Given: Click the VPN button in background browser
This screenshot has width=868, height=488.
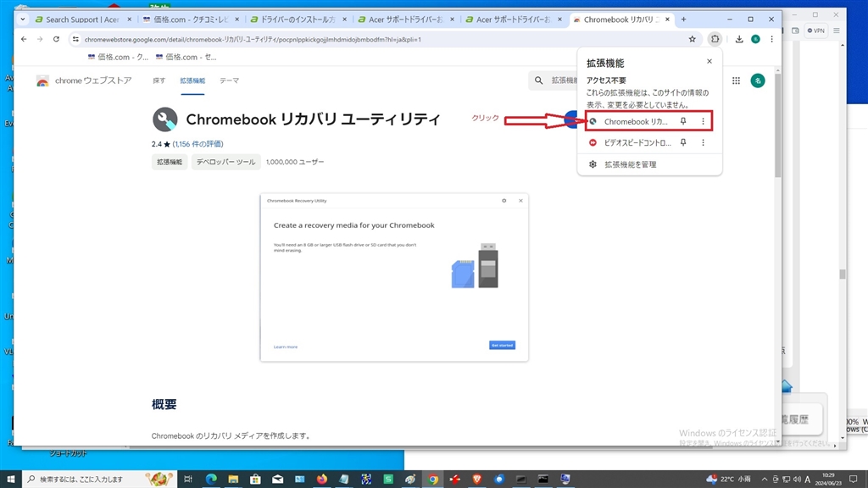Looking at the screenshot, I should click(x=816, y=31).
